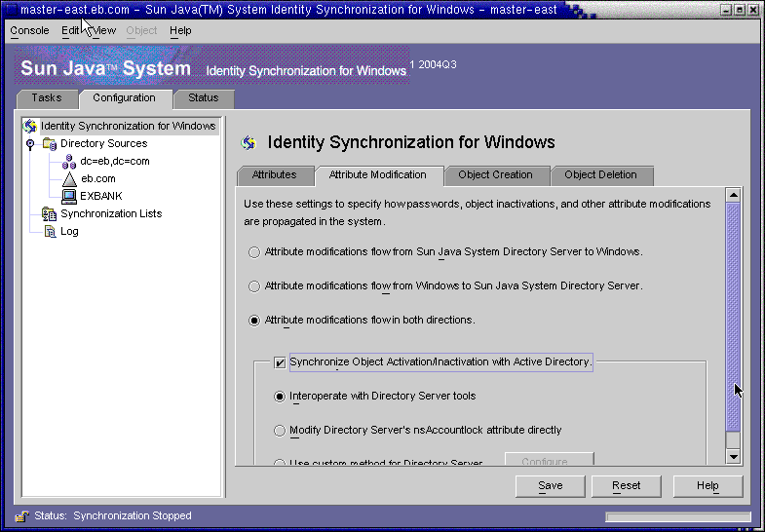765x532 pixels.
Task: Maximize the master-east window
Action: [x=740, y=10]
